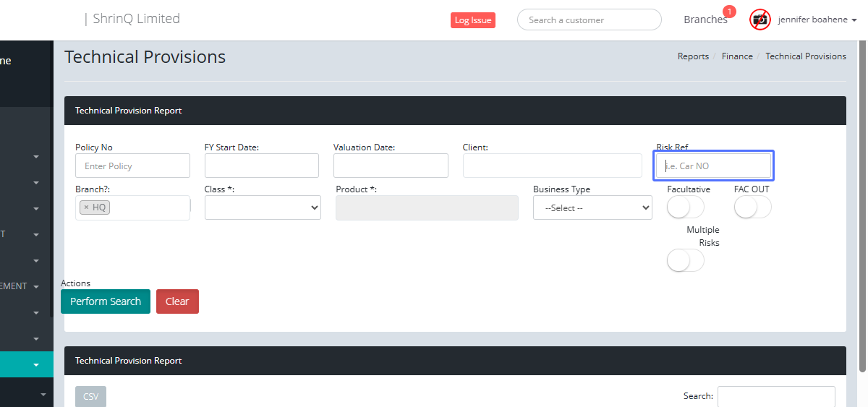Open the Business Type select dropdown
This screenshot has height=407, width=868.
(x=592, y=207)
